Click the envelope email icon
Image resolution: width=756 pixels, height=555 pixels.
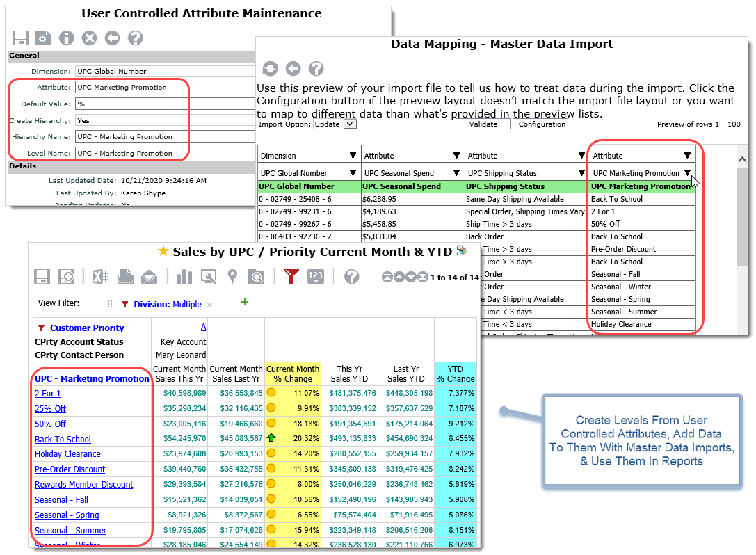[149, 277]
